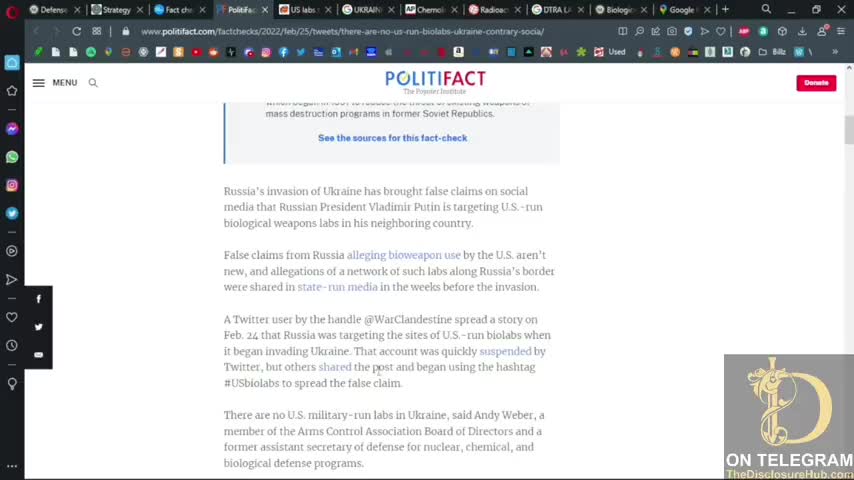Open Easy Setup sliders icon
854x480 pixels.
841,32
